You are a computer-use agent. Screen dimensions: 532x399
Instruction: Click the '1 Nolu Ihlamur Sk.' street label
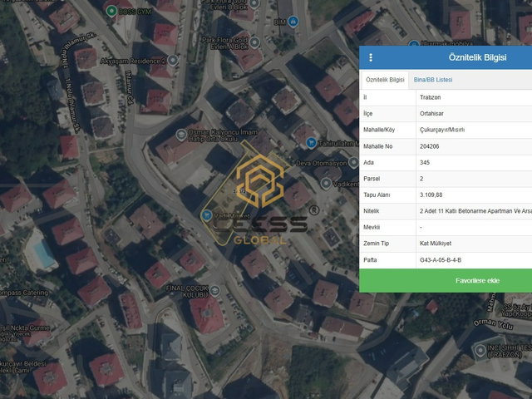coord(72,106)
